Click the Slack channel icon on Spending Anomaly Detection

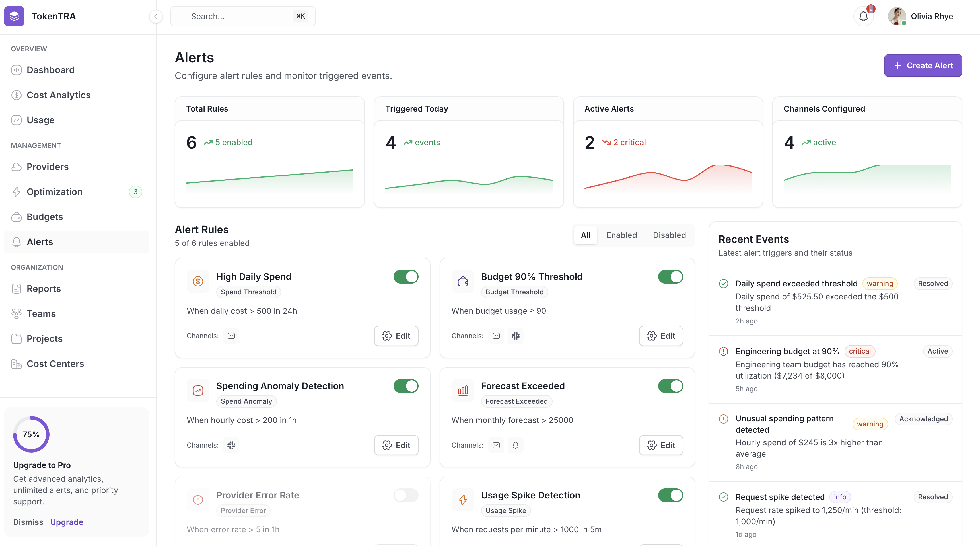pyautogui.click(x=231, y=445)
